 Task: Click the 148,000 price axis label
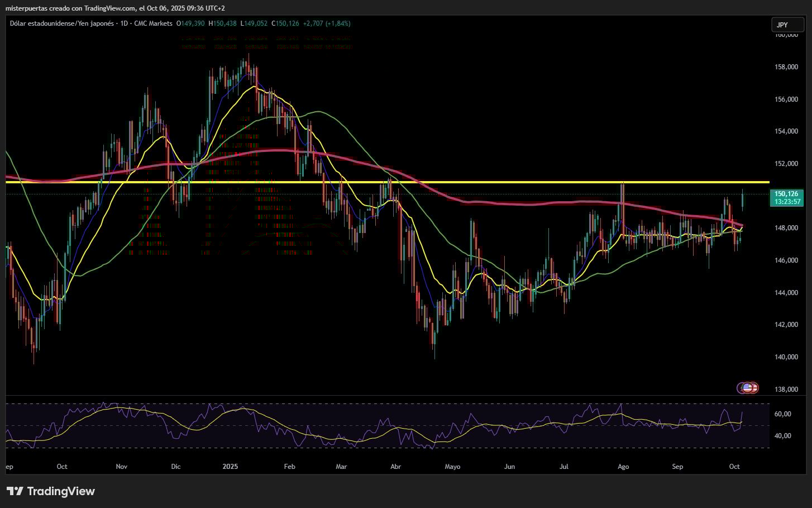[x=786, y=228]
